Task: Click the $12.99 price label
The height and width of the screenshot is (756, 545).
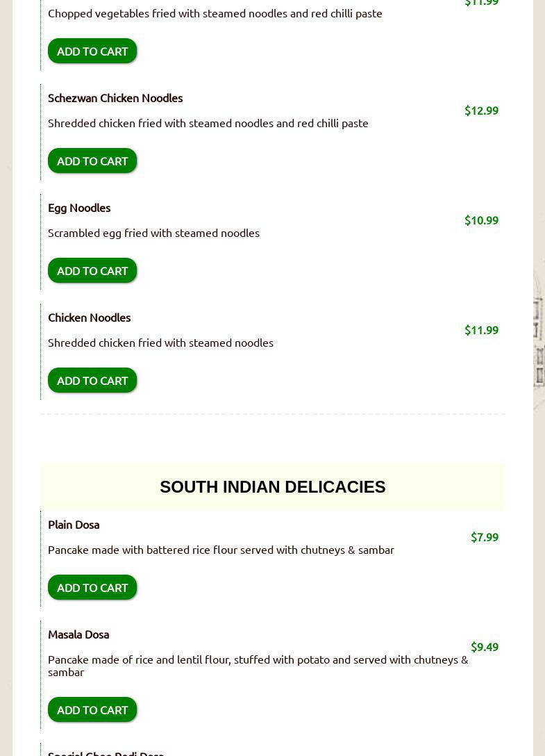Action: pos(481,110)
